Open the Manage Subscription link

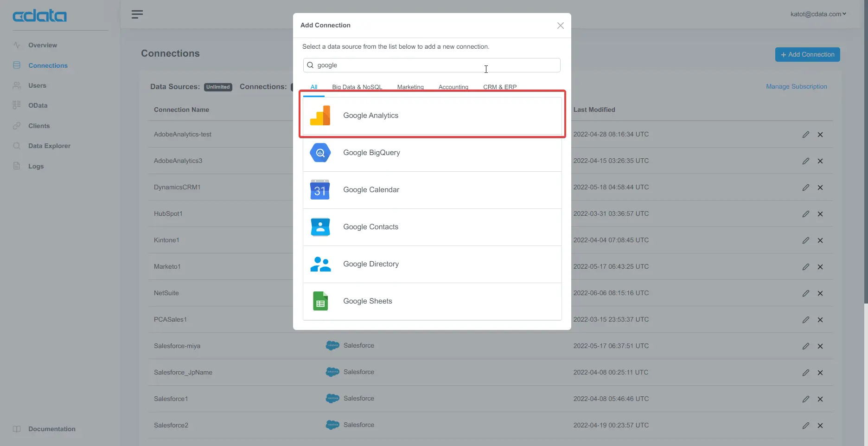pyautogui.click(x=797, y=86)
